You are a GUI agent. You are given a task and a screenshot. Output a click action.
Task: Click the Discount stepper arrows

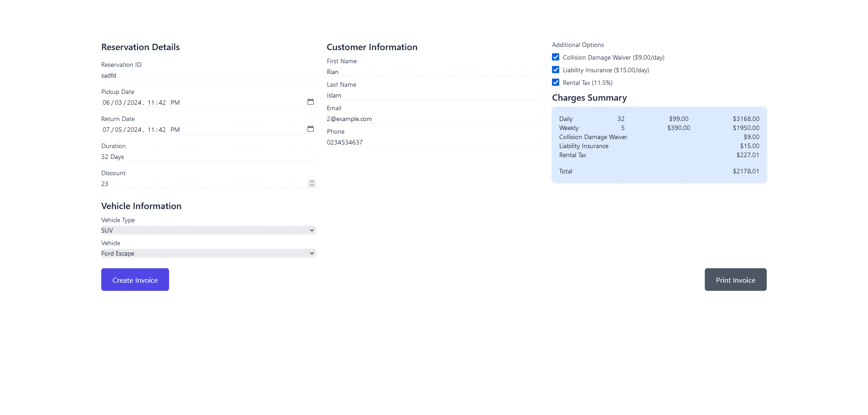click(312, 183)
